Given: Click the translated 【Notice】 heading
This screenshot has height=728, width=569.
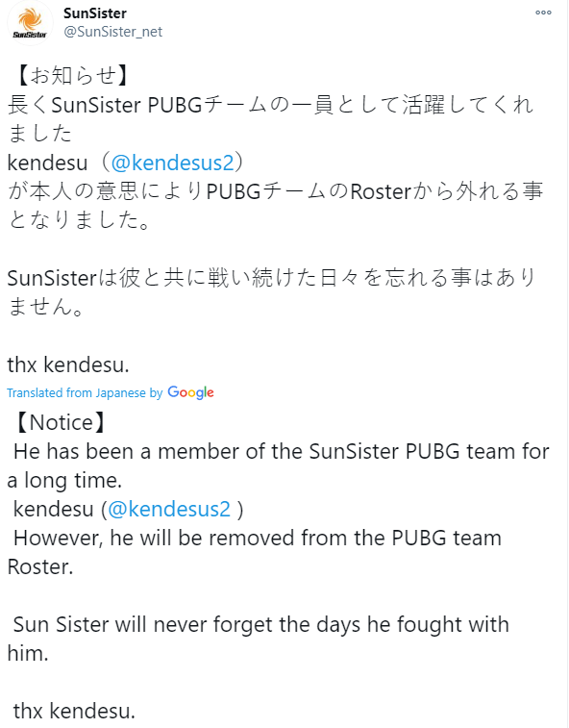Looking at the screenshot, I should point(59,422).
